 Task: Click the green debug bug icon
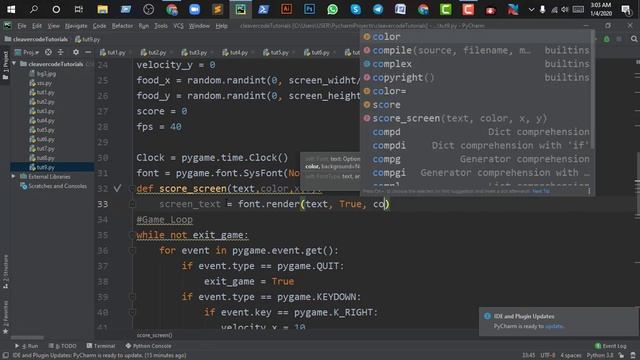pos(607,39)
